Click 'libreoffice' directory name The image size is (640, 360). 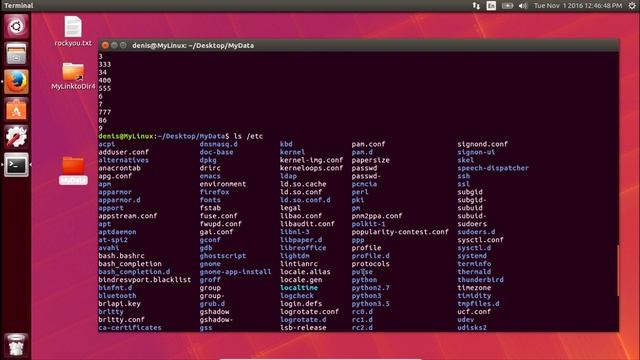point(303,248)
